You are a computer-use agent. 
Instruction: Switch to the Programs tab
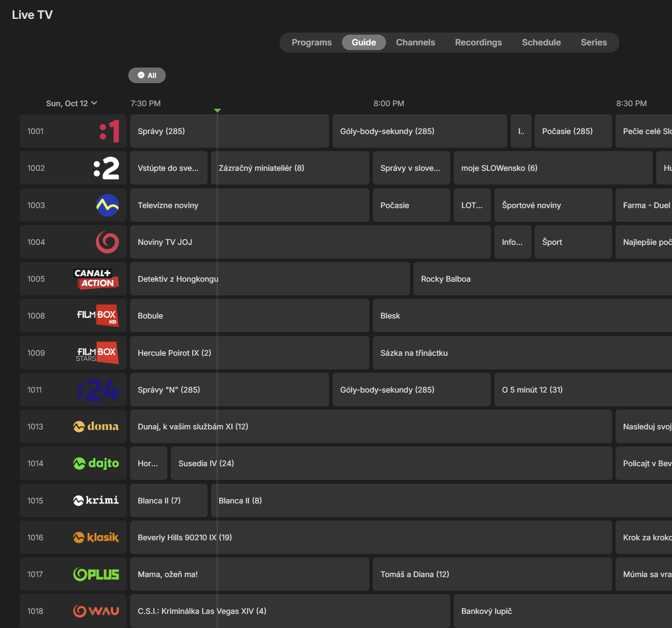click(312, 42)
